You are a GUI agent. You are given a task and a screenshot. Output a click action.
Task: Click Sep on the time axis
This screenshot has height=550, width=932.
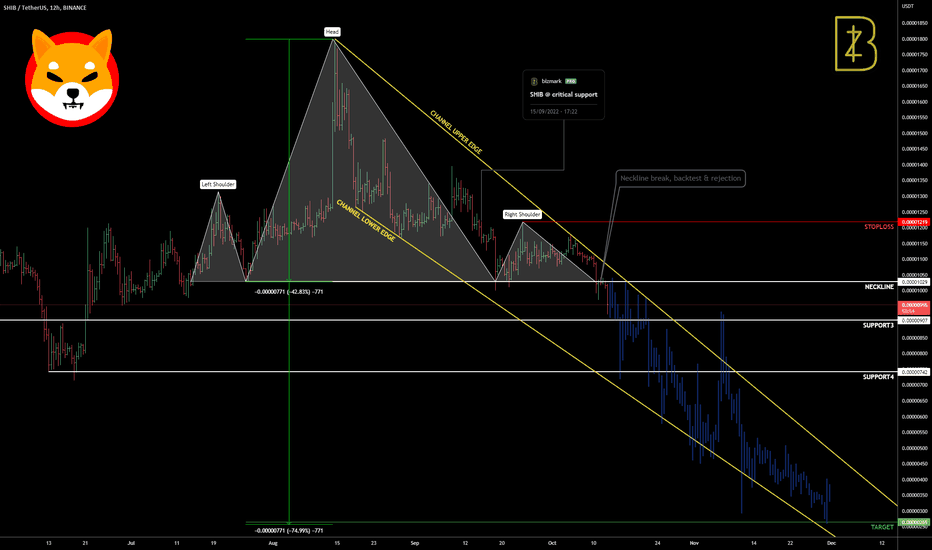tap(415, 543)
